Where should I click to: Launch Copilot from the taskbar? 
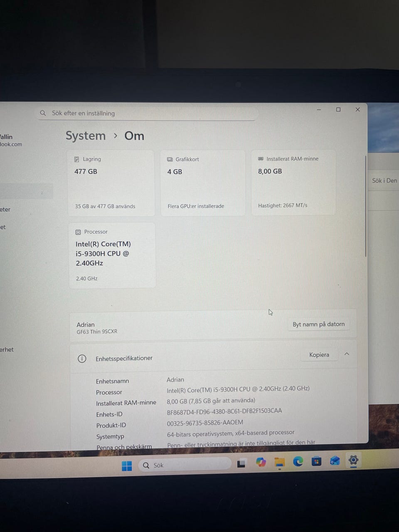(261, 463)
